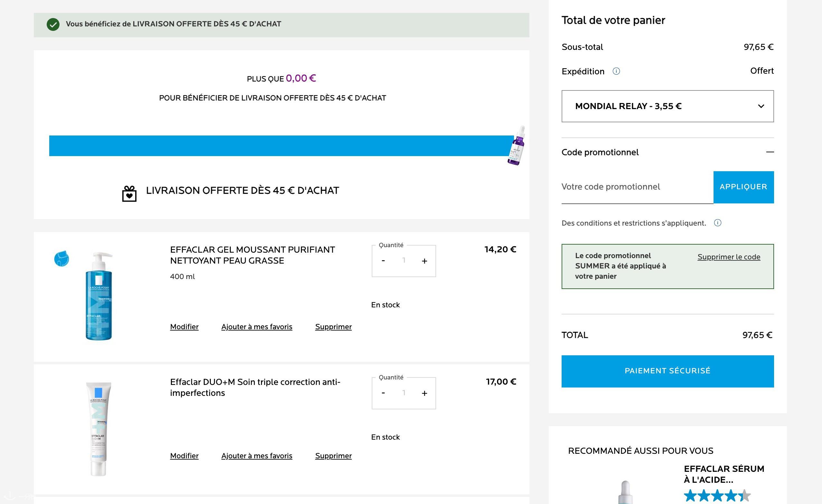
Task: Click the 14,20 € price text
Action: tap(500, 249)
